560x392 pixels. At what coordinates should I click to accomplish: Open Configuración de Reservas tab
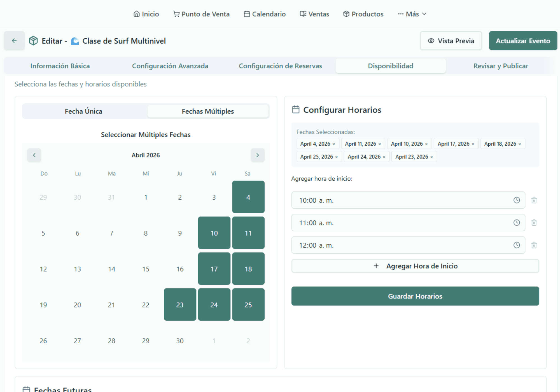280,66
